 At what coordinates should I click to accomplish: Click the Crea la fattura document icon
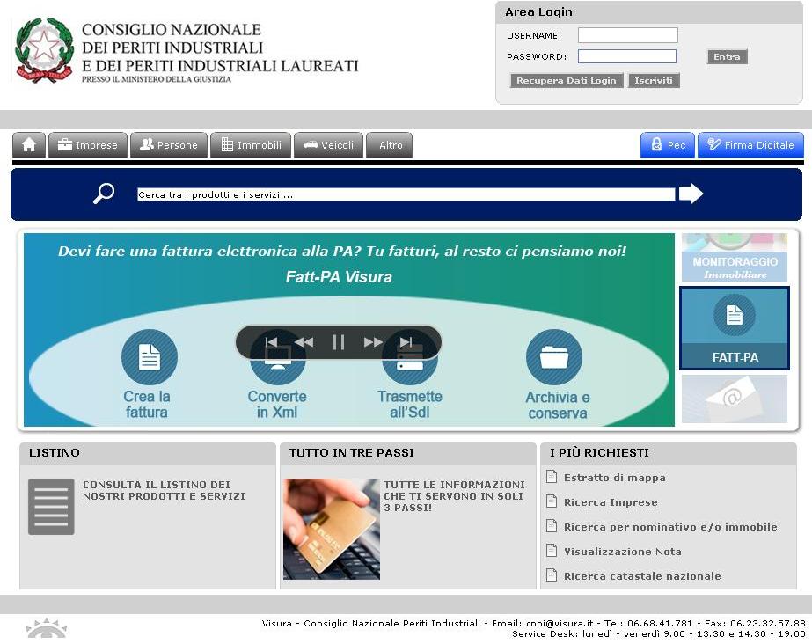pyautogui.click(x=150, y=357)
